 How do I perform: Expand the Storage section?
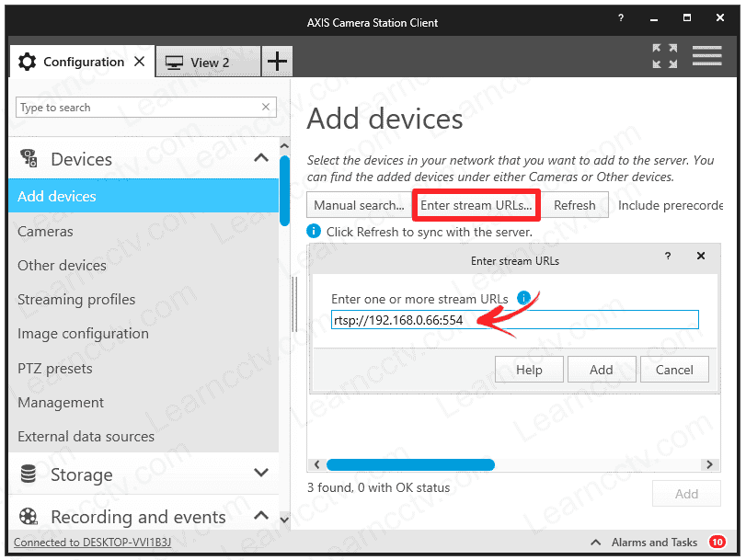tap(261, 474)
